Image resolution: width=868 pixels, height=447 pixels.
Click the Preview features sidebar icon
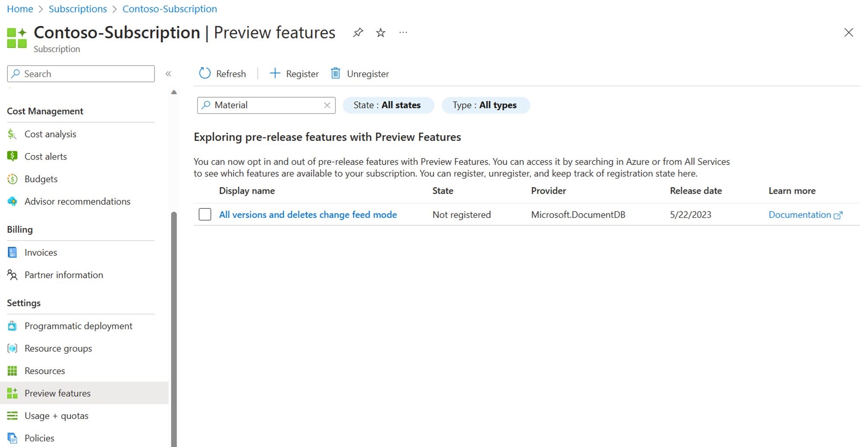pyautogui.click(x=12, y=393)
